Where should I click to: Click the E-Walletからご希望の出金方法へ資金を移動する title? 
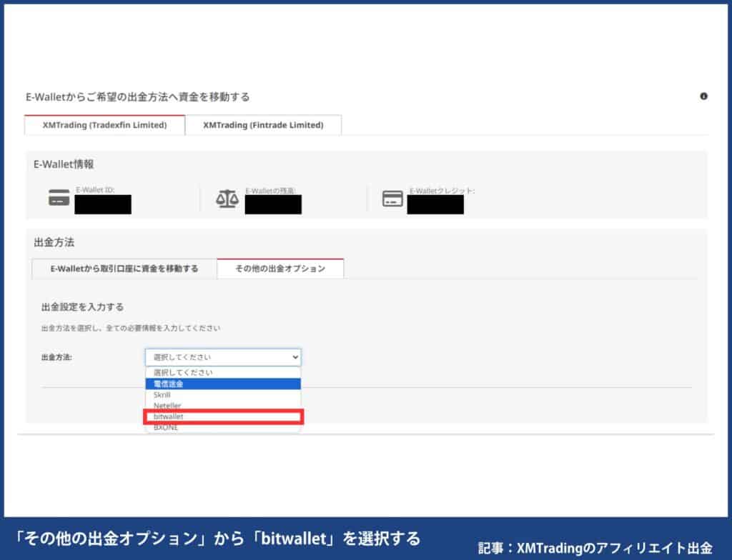click(x=138, y=97)
